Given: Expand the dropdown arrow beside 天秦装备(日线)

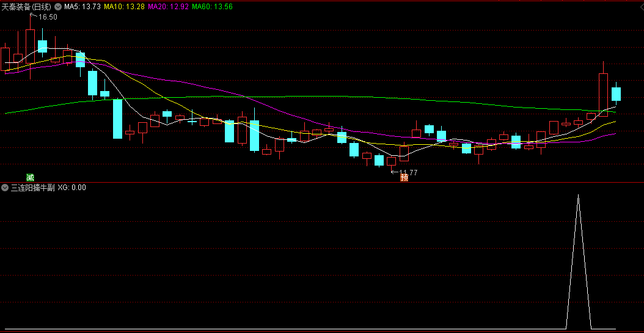Looking at the screenshot, I should pos(58,7).
